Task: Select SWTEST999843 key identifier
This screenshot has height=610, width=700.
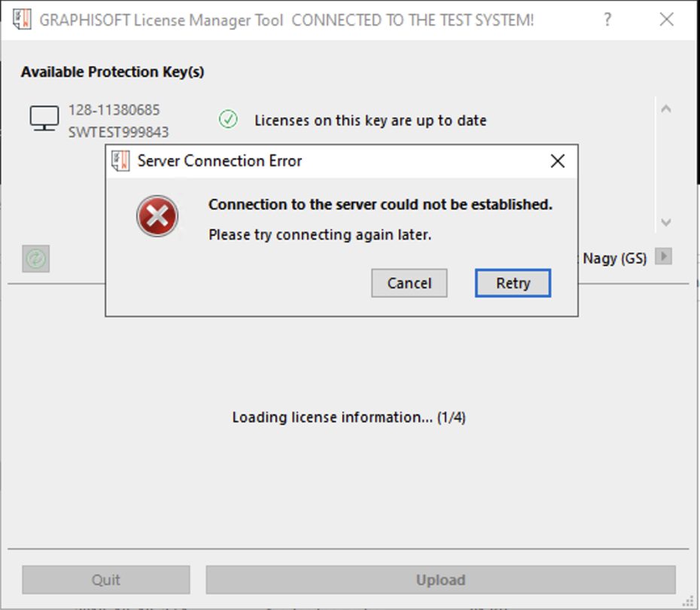Action: 118,133
